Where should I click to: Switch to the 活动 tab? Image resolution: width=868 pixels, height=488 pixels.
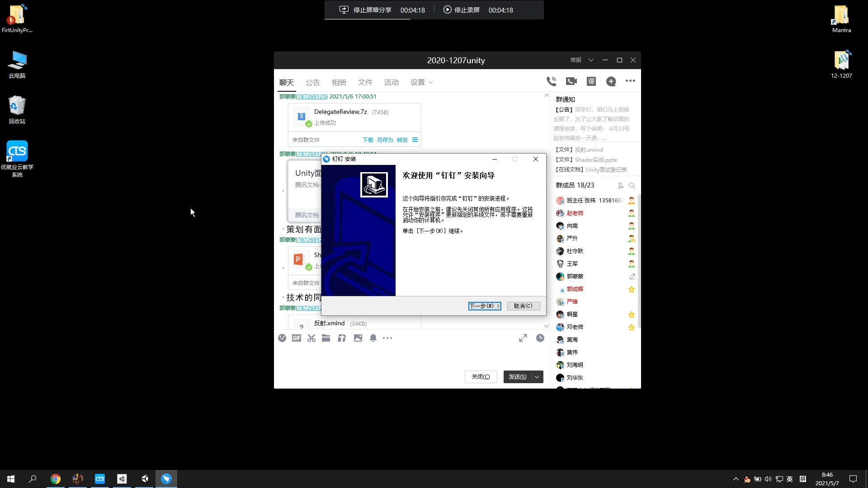(x=391, y=82)
